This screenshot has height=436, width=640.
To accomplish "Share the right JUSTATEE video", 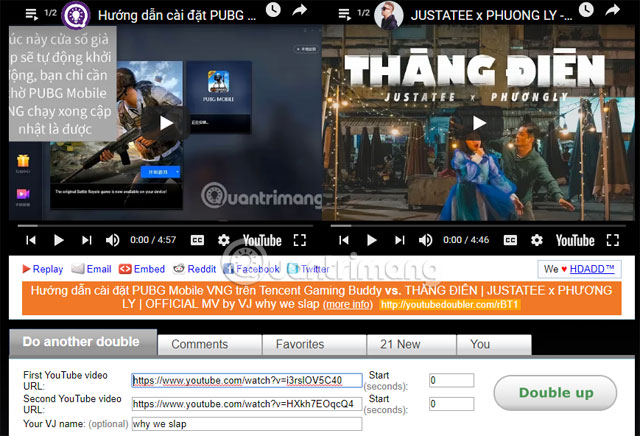I will [x=613, y=10].
